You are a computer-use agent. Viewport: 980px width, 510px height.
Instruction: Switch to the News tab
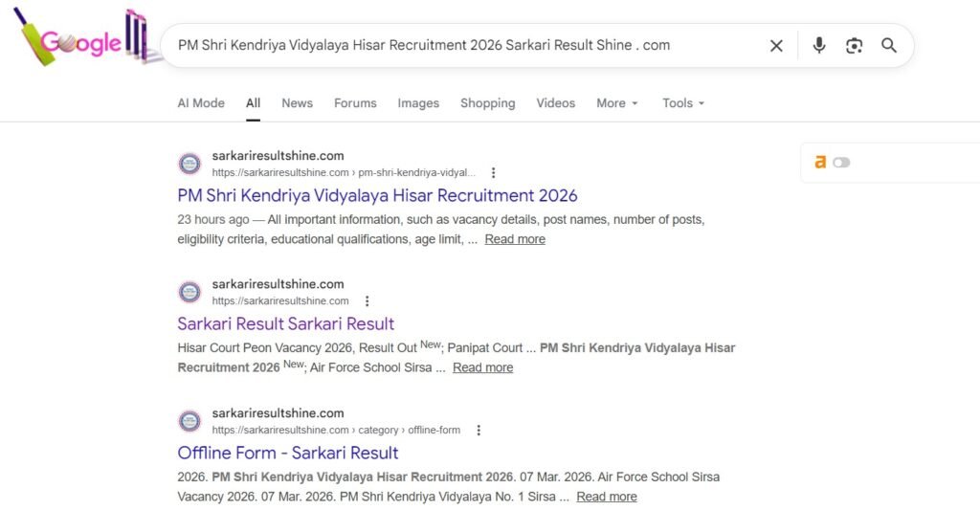(x=297, y=103)
